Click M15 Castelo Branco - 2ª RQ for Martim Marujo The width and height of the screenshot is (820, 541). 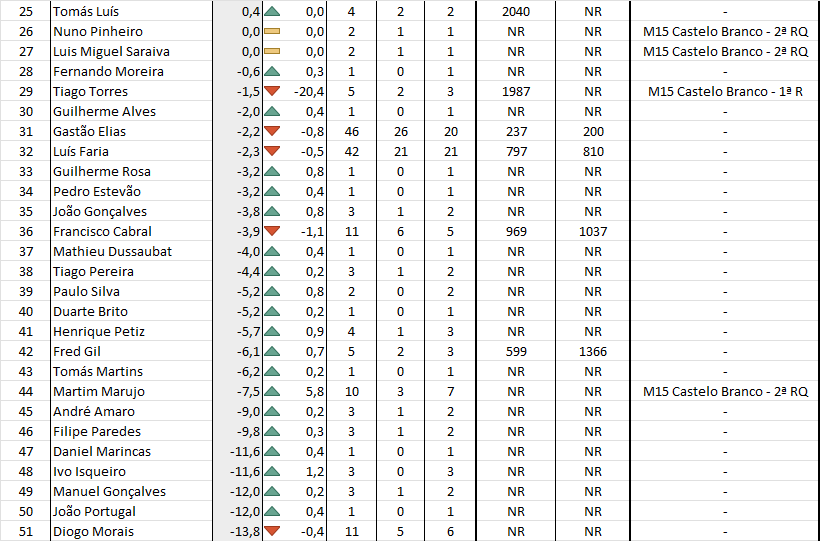(x=725, y=391)
